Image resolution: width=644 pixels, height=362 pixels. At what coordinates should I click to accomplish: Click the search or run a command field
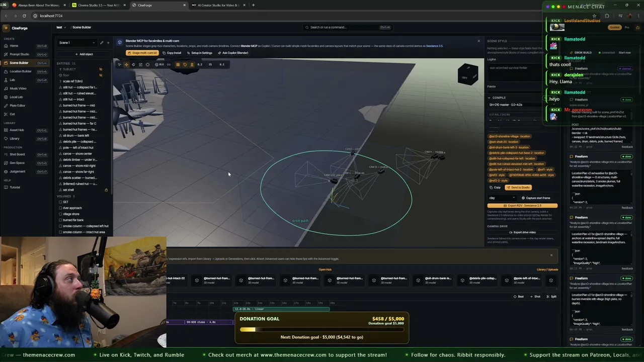tap(348, 27)
